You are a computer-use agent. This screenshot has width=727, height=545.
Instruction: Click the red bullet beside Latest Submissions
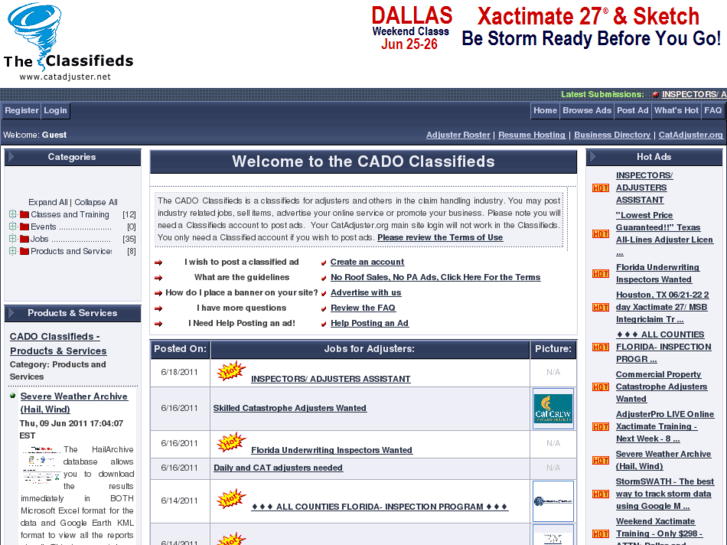(656, 95)
